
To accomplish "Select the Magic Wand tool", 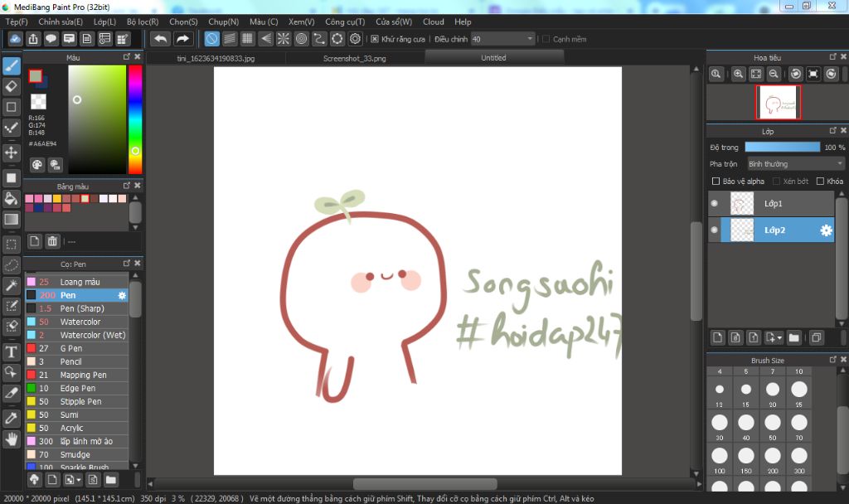I will coord(12,285).
